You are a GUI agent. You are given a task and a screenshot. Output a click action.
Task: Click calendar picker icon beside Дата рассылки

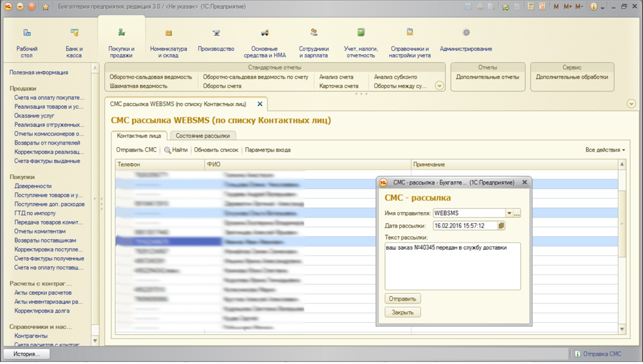tap(501, 225)
